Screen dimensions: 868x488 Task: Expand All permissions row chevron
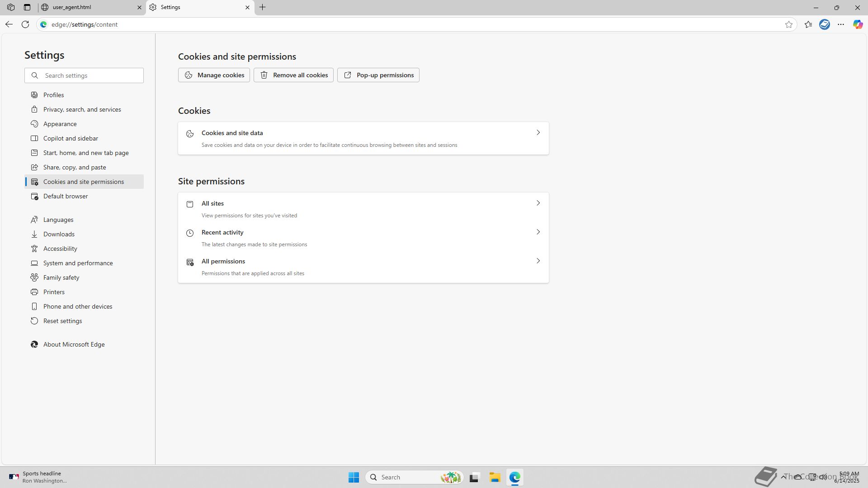(x=538, y=261)
